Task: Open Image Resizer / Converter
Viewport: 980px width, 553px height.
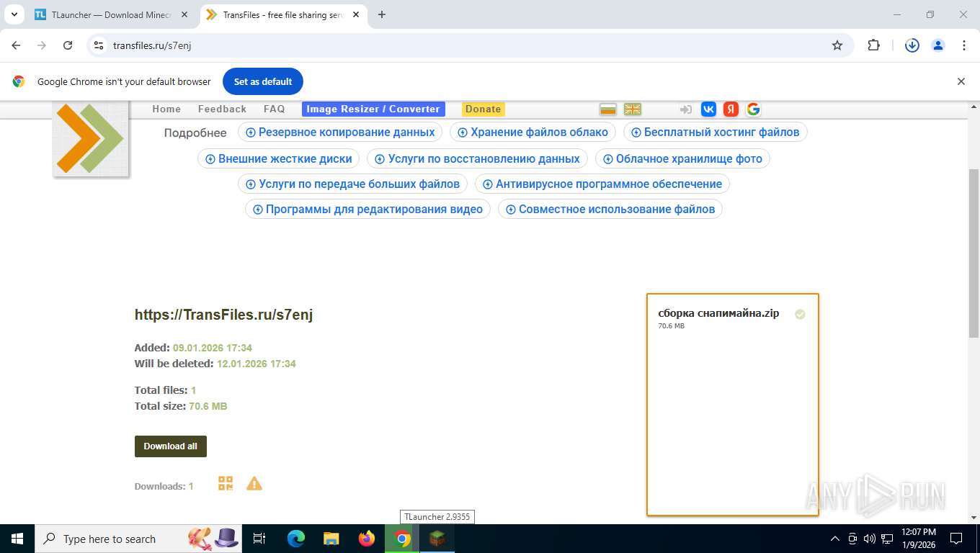Action: (x=373, y=109)
